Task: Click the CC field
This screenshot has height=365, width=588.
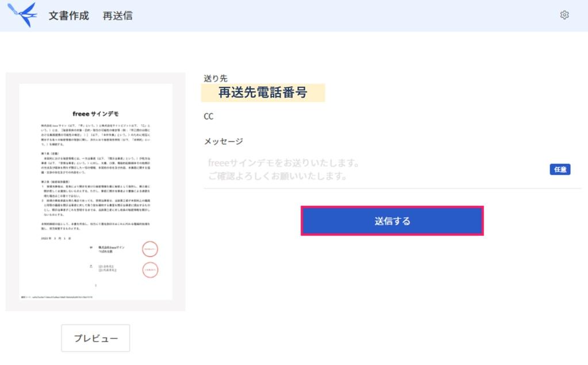Action: (209, 116)
